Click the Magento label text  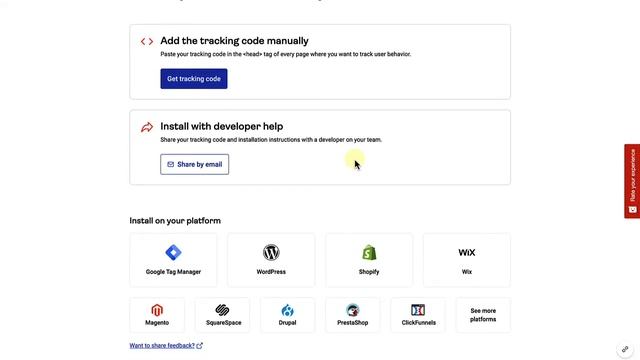point(157,322)
